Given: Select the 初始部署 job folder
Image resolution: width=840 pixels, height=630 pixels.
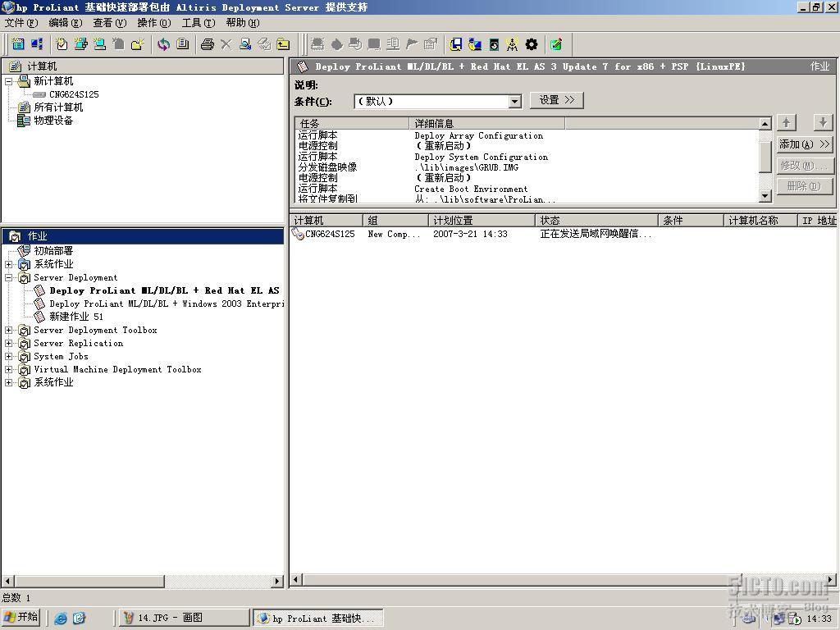Looking at the screenshot, I should [53, 251].
